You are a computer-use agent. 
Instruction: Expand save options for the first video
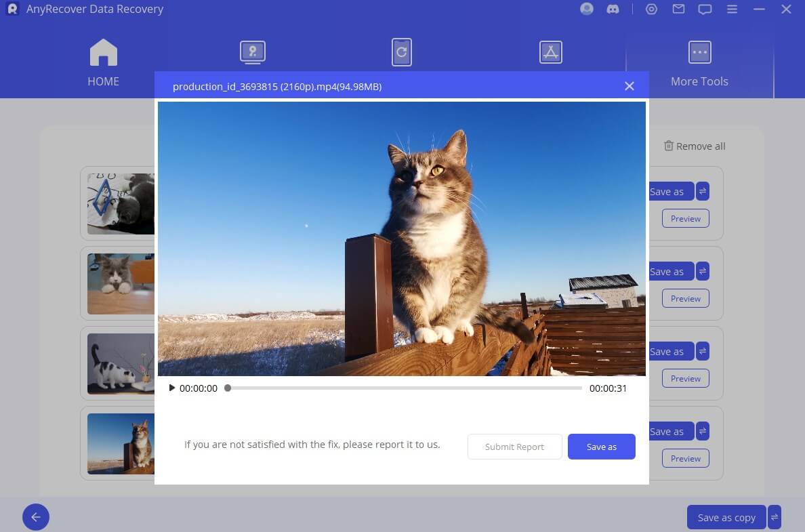(703, 192)
